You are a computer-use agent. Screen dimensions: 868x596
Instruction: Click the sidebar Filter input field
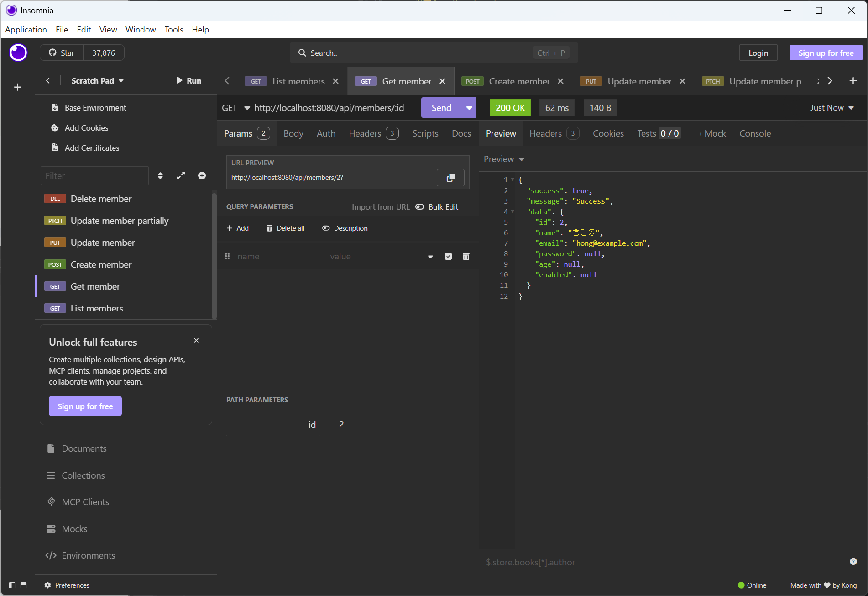click(94, 176)
